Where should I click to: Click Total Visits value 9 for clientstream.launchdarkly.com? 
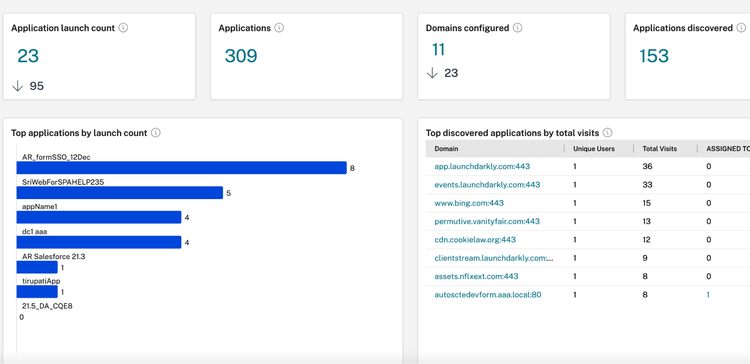click(645, 258)
